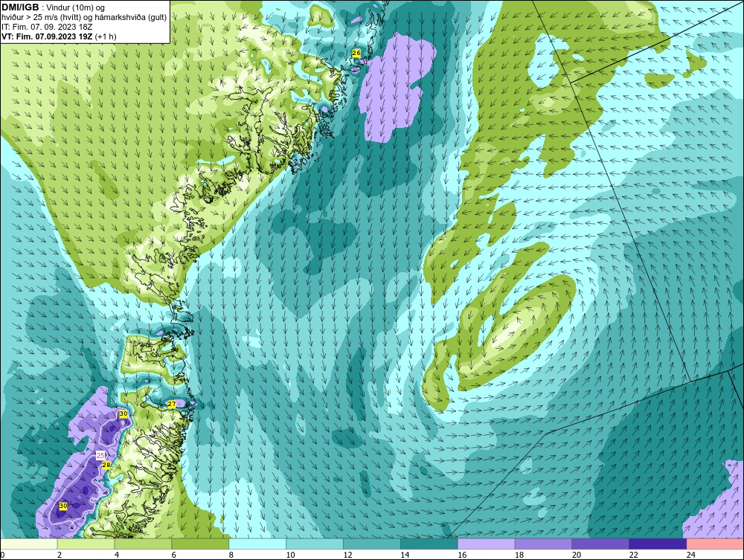Click the northern yellow gust label 30 above 28
The width and height of the screenshot is (744, 560).
click(x=124, y=414)
